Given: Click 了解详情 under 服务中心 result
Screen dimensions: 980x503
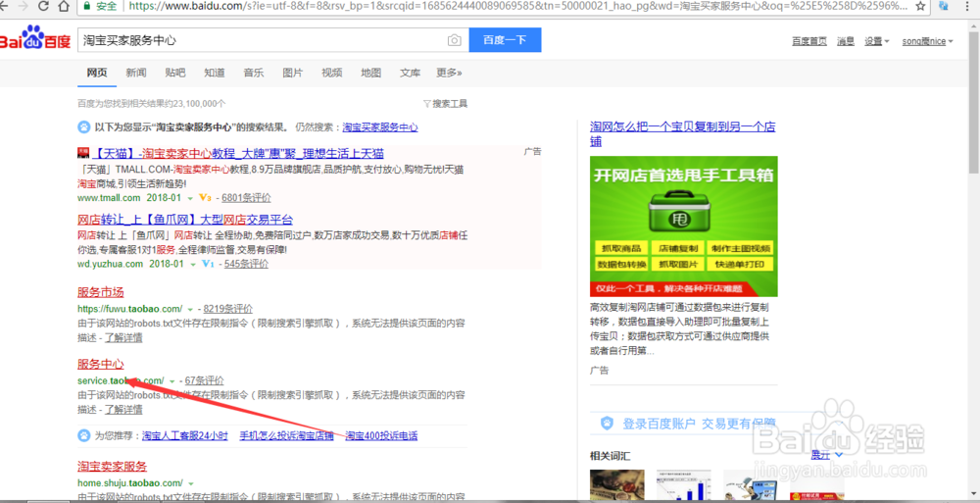Looking at the screenshot, I should [x=123, y=410].
